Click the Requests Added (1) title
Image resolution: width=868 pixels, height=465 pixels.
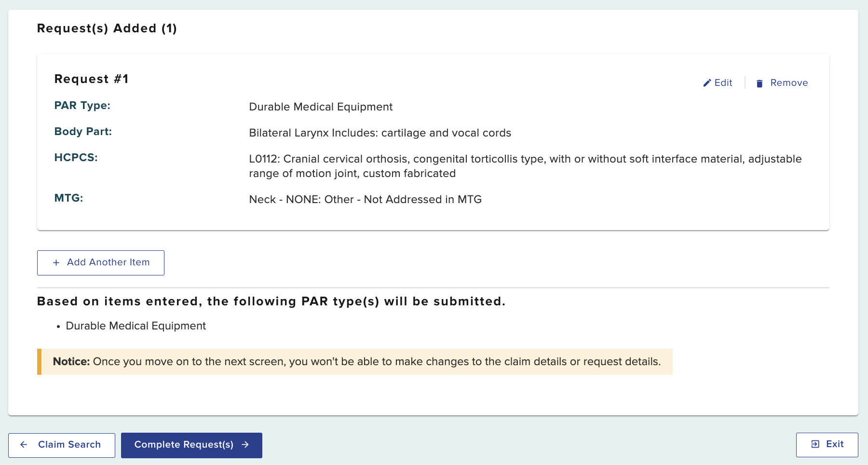107,28
